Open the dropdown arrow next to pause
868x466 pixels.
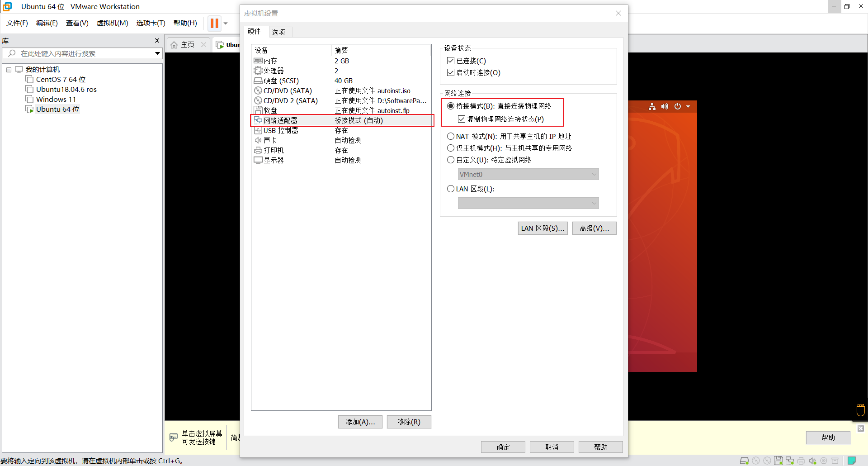click(226, 24)
